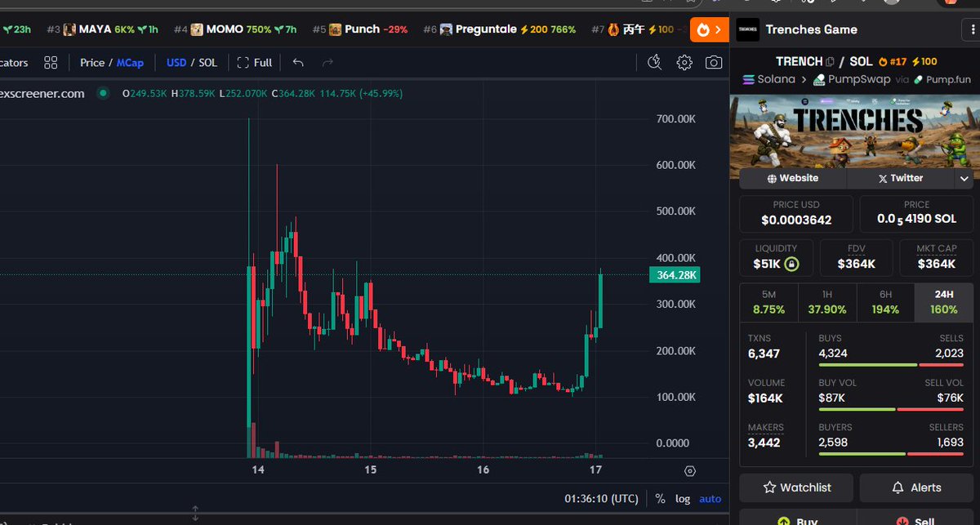Toggle fullscreen with the Full button
Image resolution: width=980 pixels, height=525 pixels.
click(x=254, y=62)
